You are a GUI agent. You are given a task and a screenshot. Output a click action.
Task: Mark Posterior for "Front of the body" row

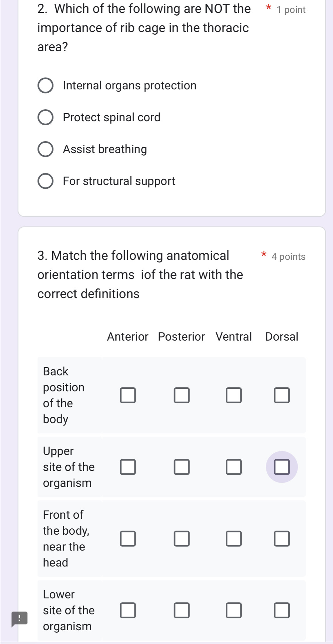(x=182, y=539)
